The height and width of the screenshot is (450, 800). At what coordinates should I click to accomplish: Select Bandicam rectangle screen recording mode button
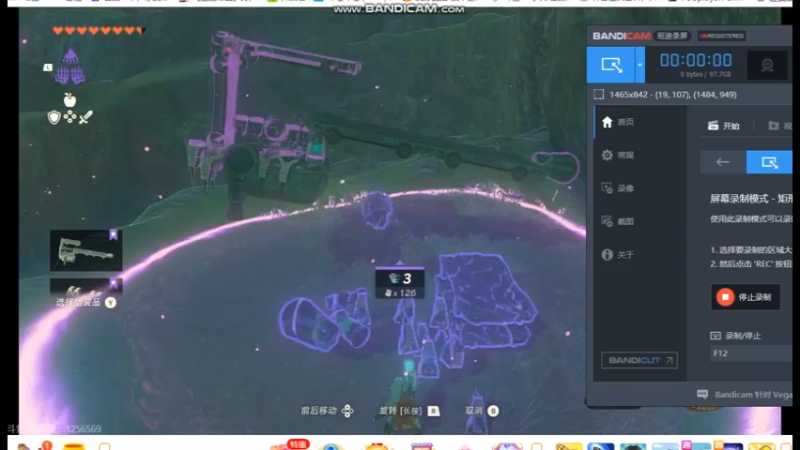[611, 65]
